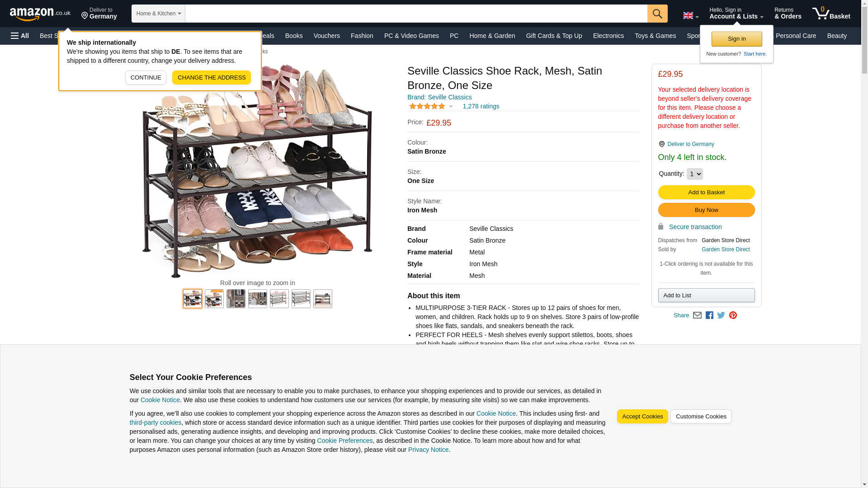Accept Cookies in the cookie banner
The height and width of the screenshot is (488, 868).
coord(642,417)
